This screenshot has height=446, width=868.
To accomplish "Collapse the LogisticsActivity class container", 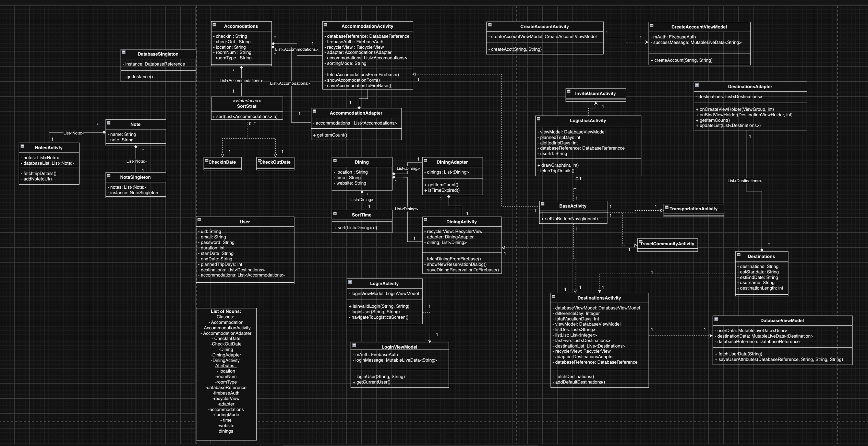I will click(x=539, y=119).
